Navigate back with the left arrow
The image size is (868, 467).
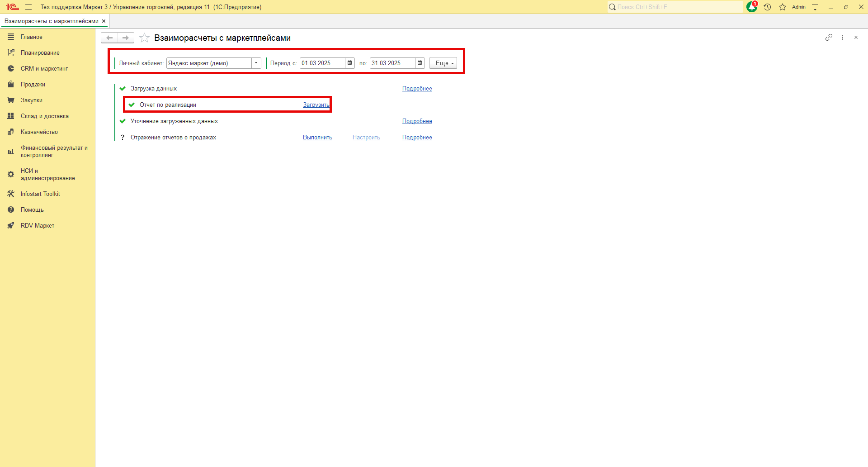[109, 38]
